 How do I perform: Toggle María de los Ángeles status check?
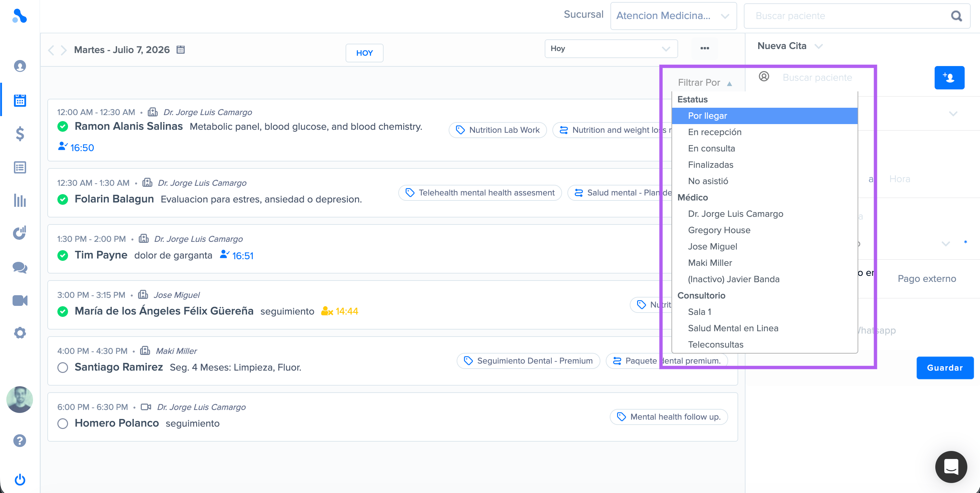pyautogui.click(x=63, y=312)
